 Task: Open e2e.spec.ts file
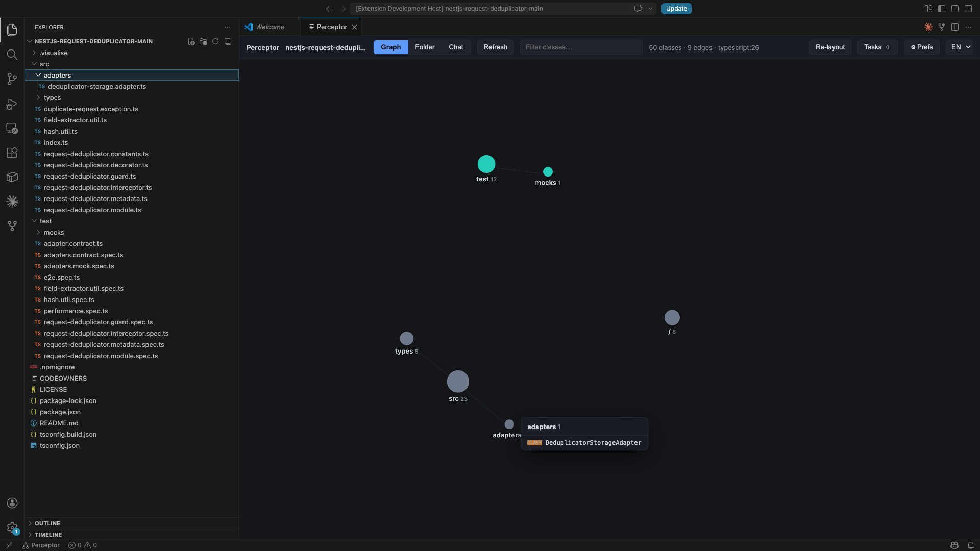point(132,277)
